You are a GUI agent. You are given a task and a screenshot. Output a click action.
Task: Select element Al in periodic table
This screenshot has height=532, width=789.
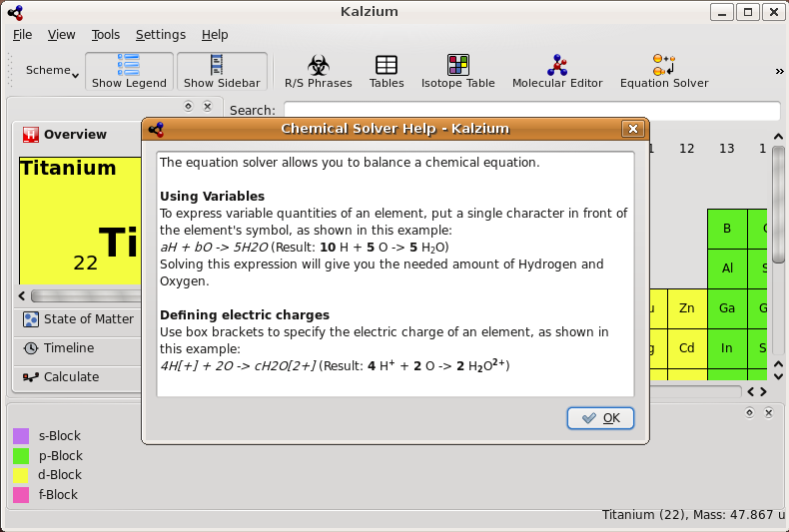tap(727, 268)
